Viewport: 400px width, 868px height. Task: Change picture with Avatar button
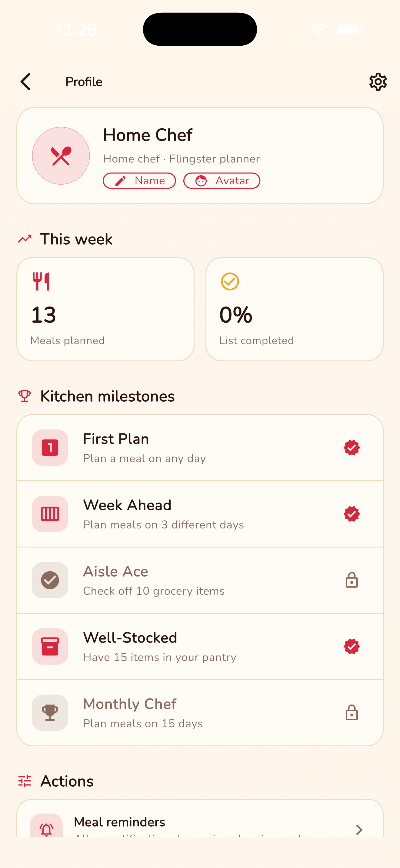tap(222, 181)
